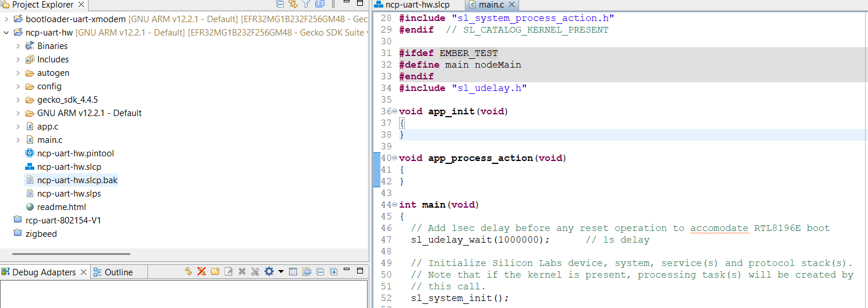Click Expand All icon in Debug Adapters toolbar
The height and width of the screenshot is (308, 868).
tap(334, 272)
